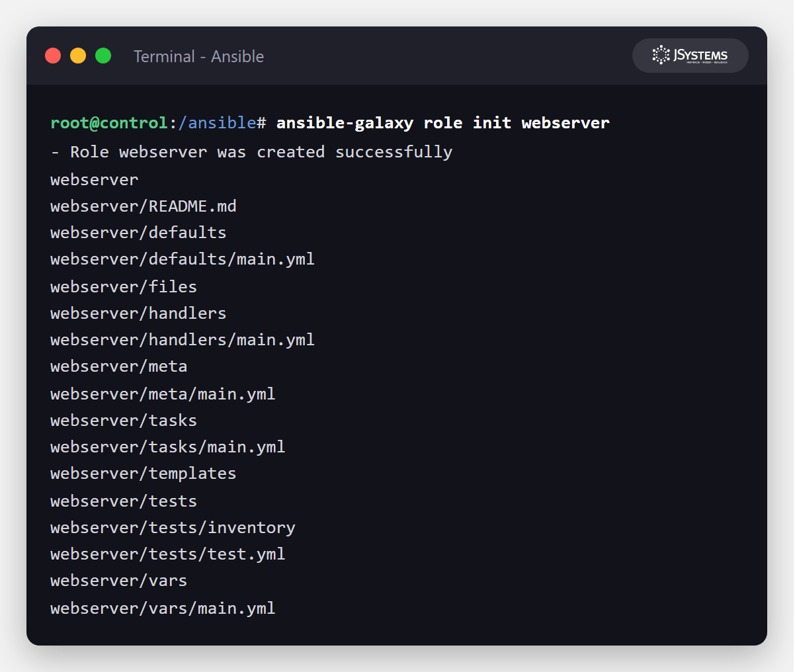Click the yellow minimize window dot

(78, 56)
